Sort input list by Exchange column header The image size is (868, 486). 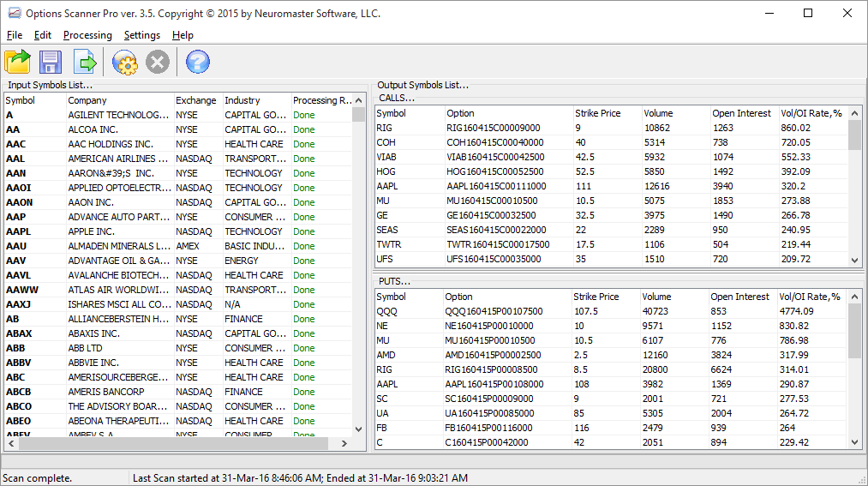(198, 100)
